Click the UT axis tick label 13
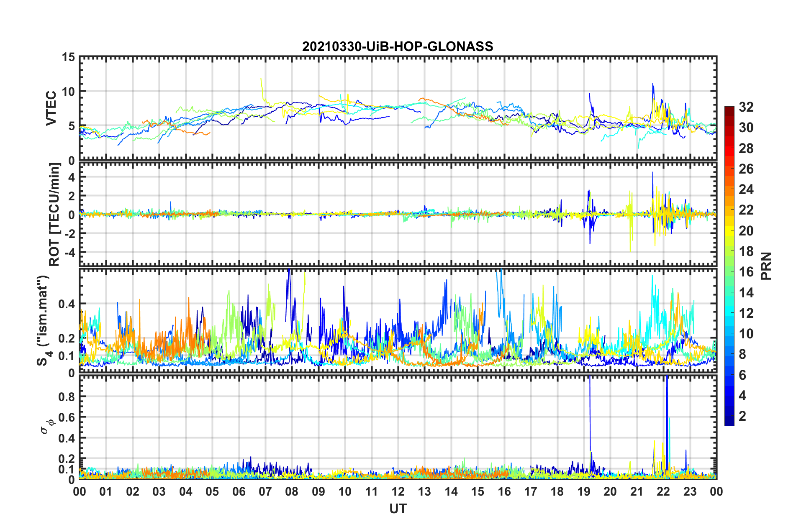The height and width of the screenshot is (532, 796). 424,491
